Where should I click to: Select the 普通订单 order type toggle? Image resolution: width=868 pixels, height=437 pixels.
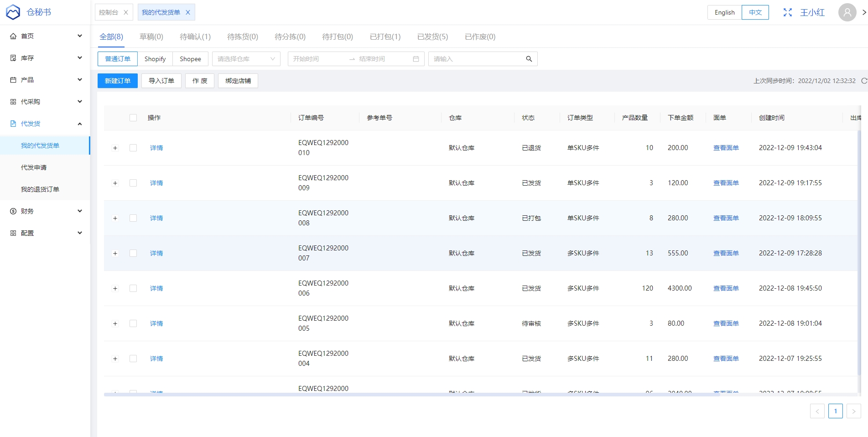pyautogui.click(x=118, y=59)
